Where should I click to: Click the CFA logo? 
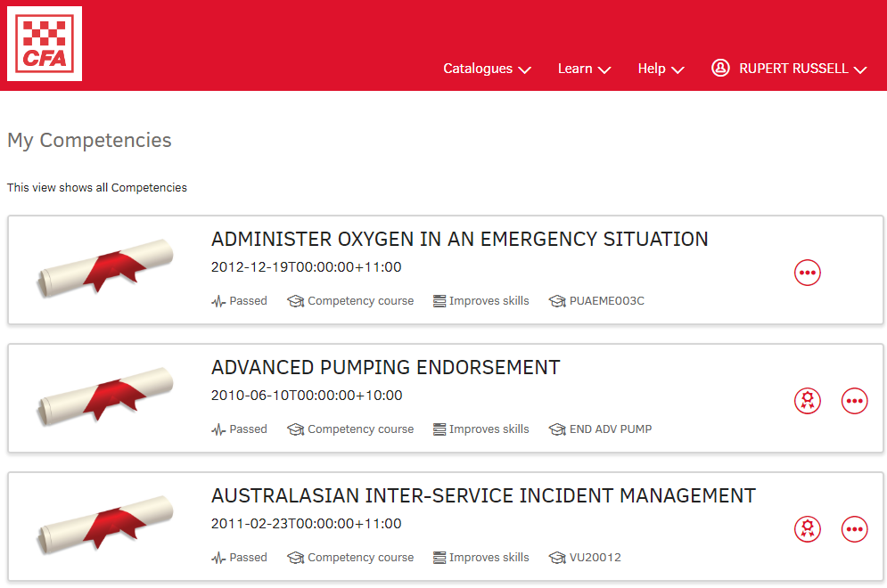click(44, 44)
